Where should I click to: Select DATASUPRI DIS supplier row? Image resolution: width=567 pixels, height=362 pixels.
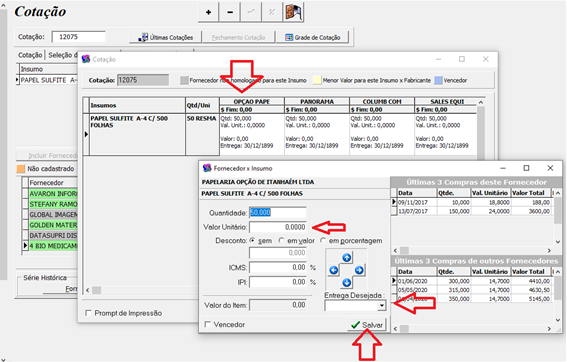click(53, 235)
